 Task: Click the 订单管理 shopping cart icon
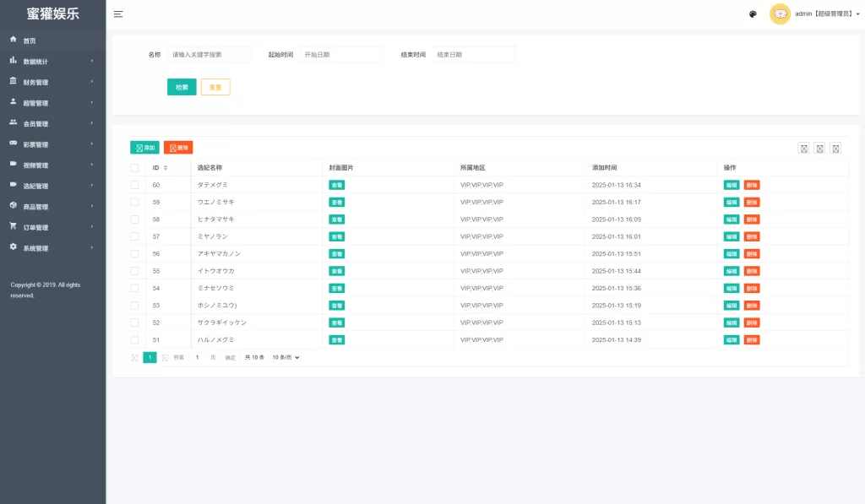pos(14,226)
